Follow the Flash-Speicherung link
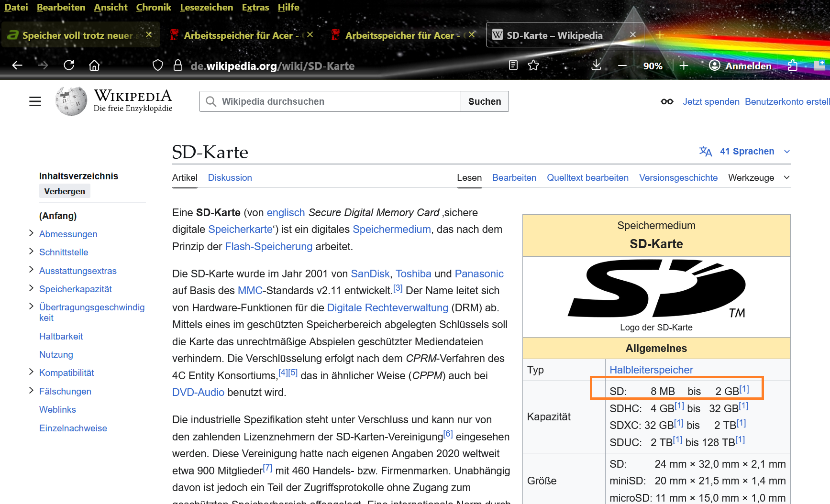Screen dimensions: 830x504 [x=268, y=247]
